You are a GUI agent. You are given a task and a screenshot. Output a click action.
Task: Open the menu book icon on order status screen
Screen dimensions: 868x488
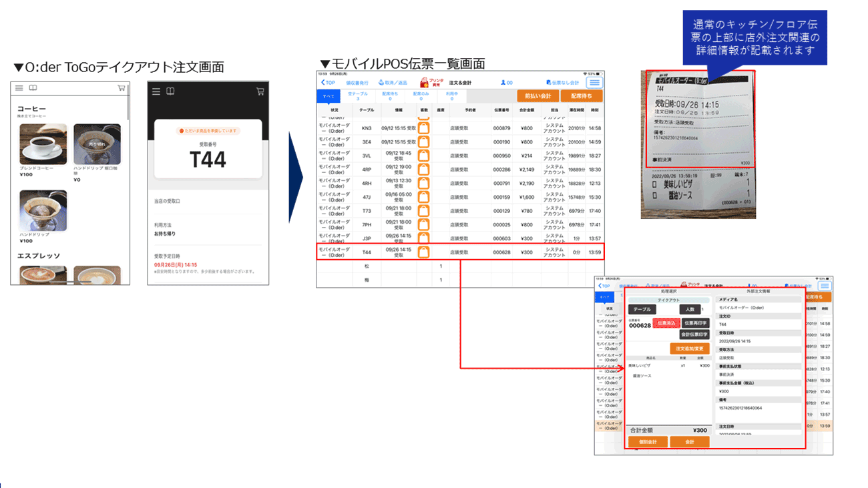click(170, 91)
